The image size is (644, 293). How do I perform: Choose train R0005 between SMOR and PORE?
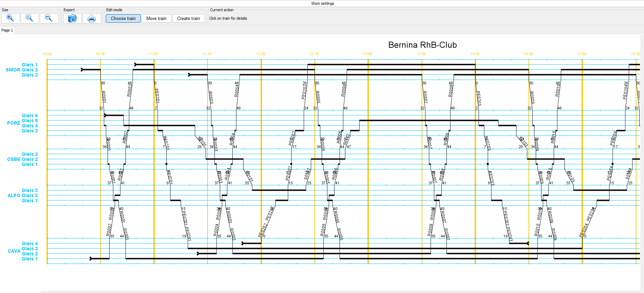click(x=318, y=97)
